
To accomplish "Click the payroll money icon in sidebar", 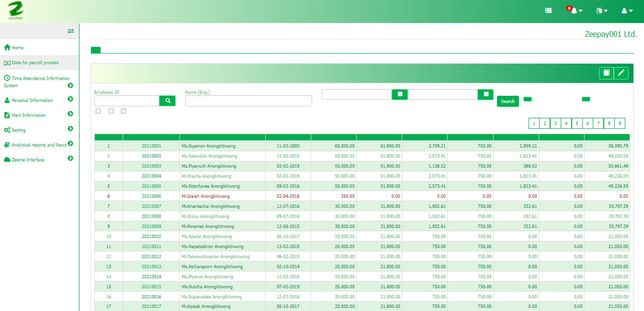I will click(x=7, y=63).
